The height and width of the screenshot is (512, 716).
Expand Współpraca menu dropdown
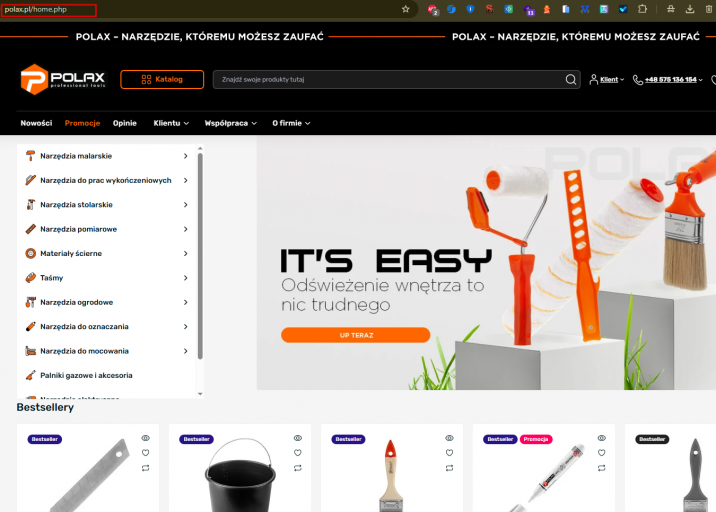(x=231, y=123)
